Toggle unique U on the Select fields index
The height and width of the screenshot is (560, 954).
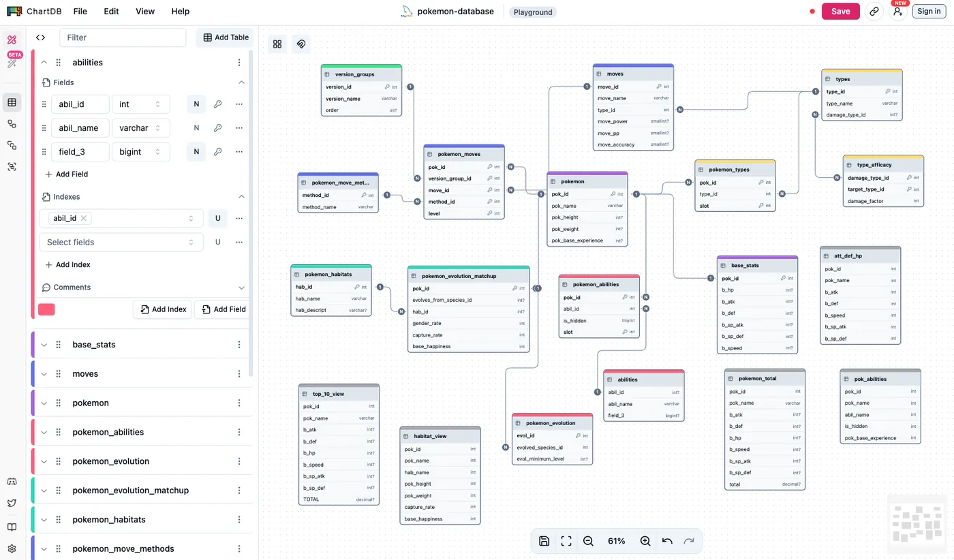tap(218, 243)
